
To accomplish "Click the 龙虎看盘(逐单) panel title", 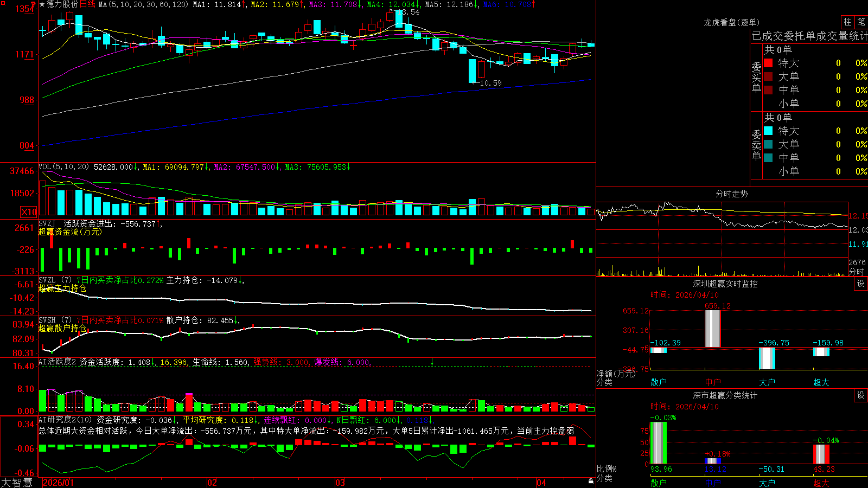I will [x=731, y=22].
